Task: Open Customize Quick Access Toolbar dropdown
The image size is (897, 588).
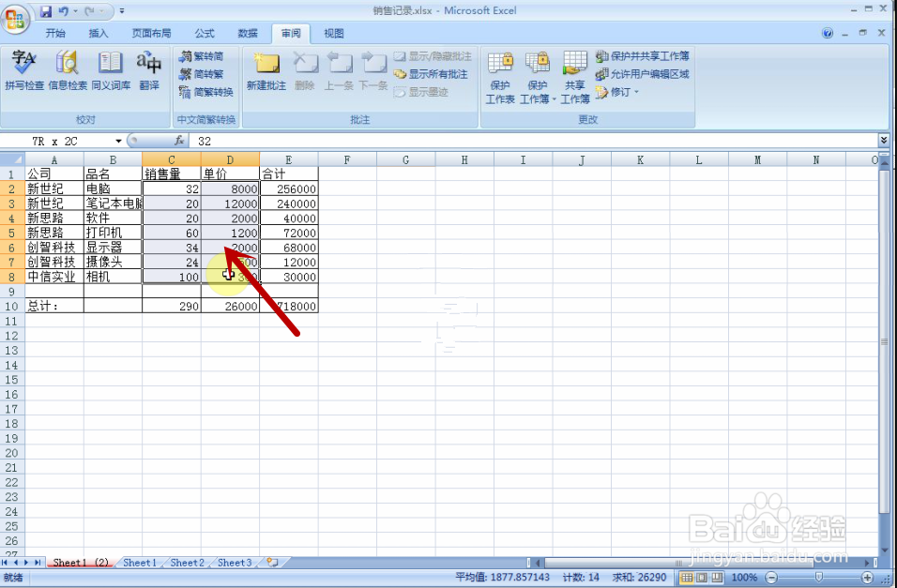Action: click(x=122, y=11)
